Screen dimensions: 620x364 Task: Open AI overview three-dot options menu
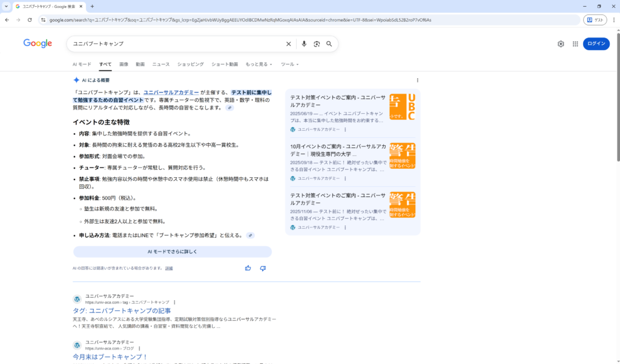click(x=417, y=80)
